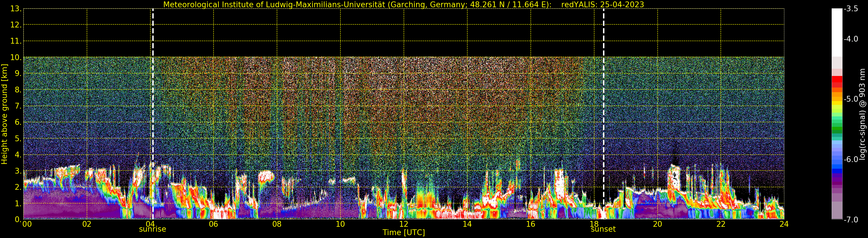
Task: Click the 'sunrise' label below the time axis
Action: point(153,229)
